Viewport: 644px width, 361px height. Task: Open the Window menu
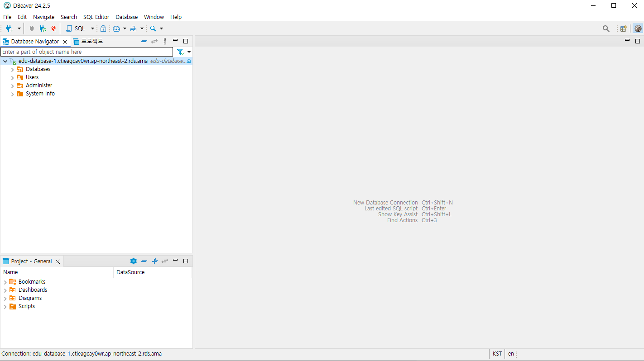(x=154, y=17)
